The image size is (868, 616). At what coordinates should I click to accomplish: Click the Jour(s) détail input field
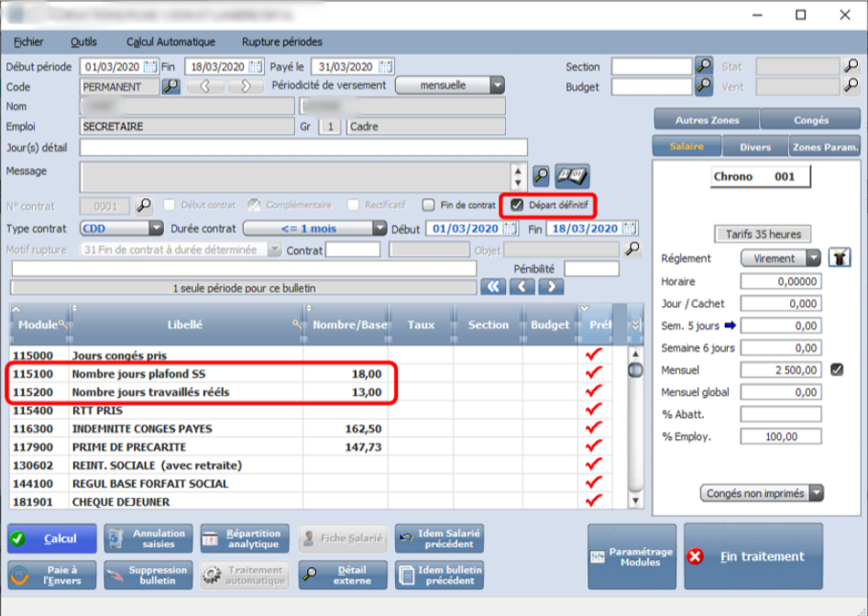click(303, 148)
